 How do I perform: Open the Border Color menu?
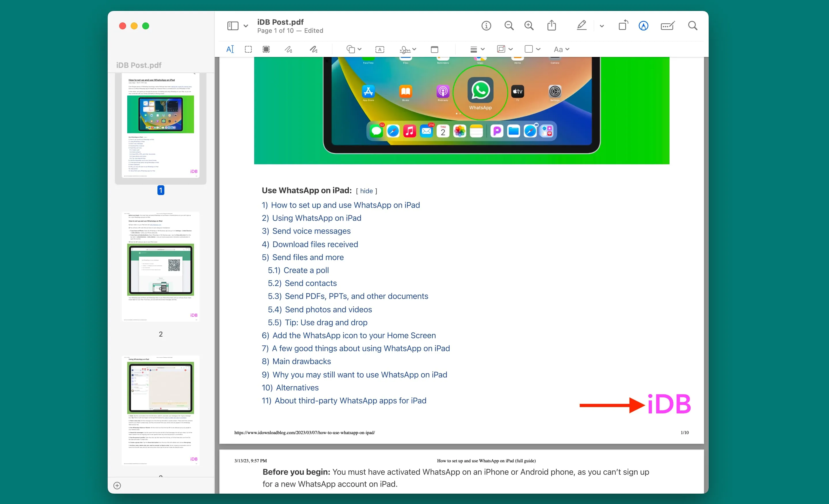(x=505, y=49)
